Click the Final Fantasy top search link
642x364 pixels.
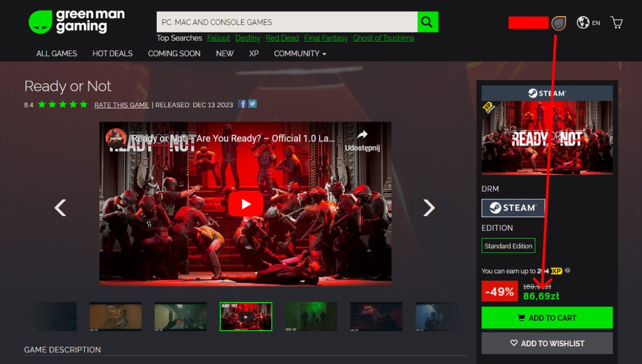[x=326, y=38]
